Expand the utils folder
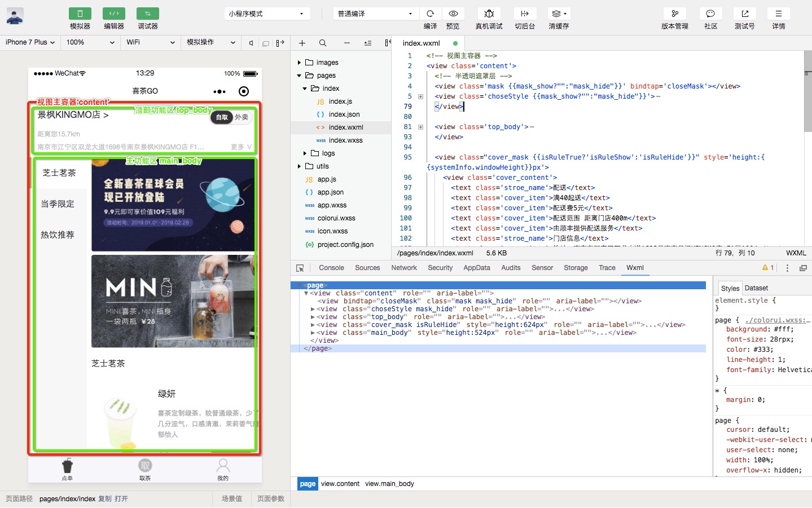Viewport: 812px width, 508px height. [299, 166]
